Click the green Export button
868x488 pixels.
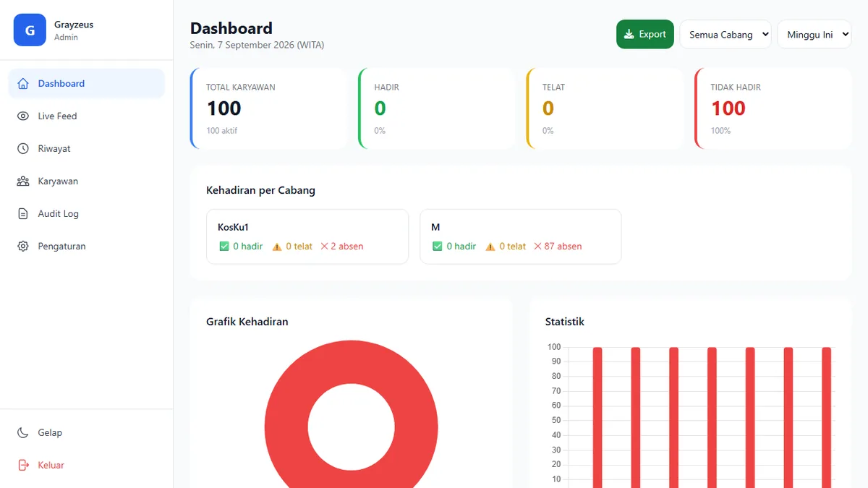645,34
